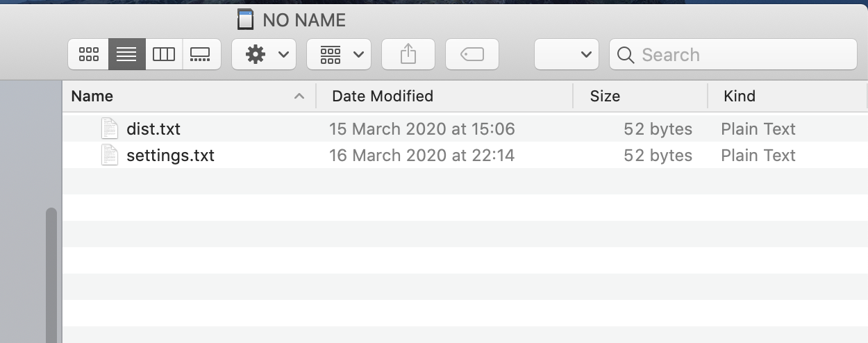
Task: Open the Group By dropdown
Action: [x=339, y=55]
